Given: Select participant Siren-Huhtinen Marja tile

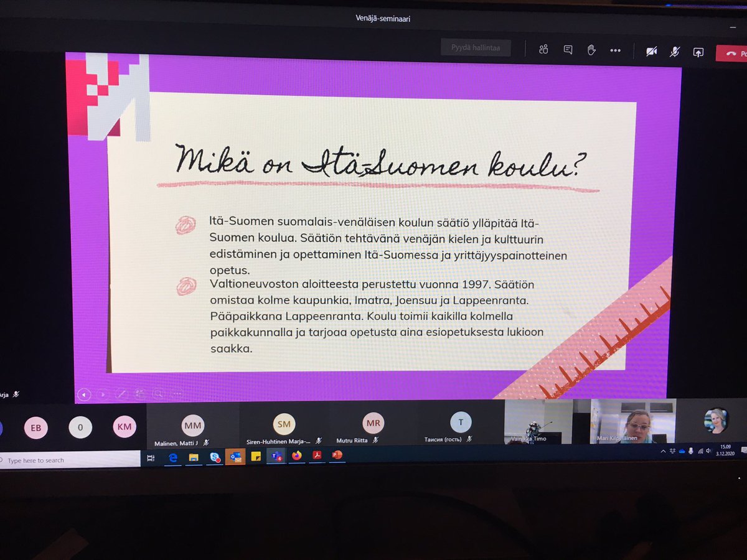Looking at the screenshot, I should [284, 426].
